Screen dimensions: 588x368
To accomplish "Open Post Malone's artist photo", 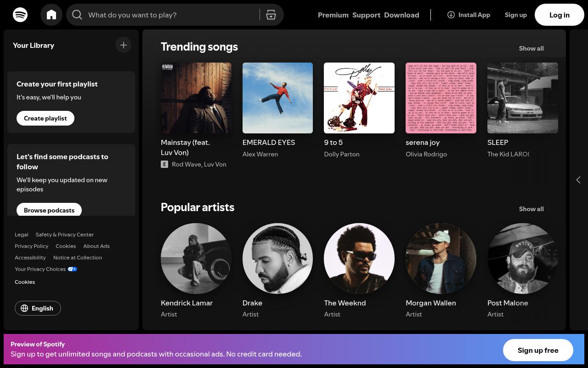I will pos(523,259).
